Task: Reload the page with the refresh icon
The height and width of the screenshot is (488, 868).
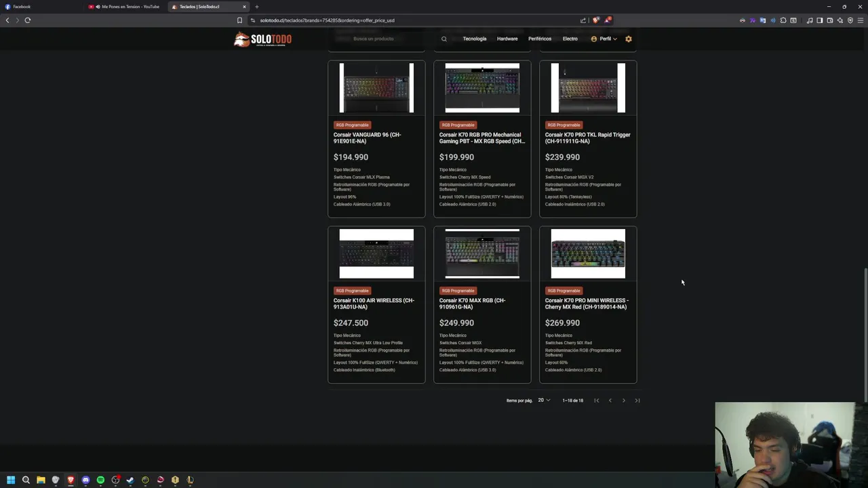Action: (x=28, y=20)
